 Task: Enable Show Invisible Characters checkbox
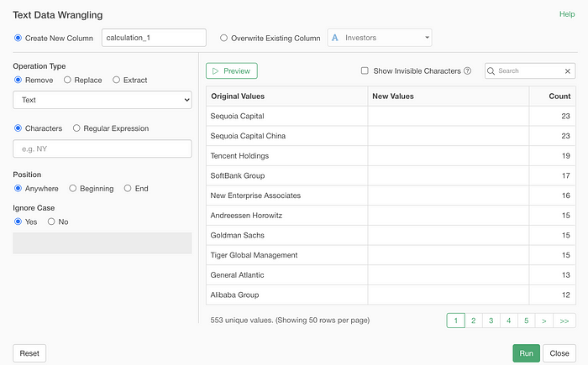tap(365, 70)
